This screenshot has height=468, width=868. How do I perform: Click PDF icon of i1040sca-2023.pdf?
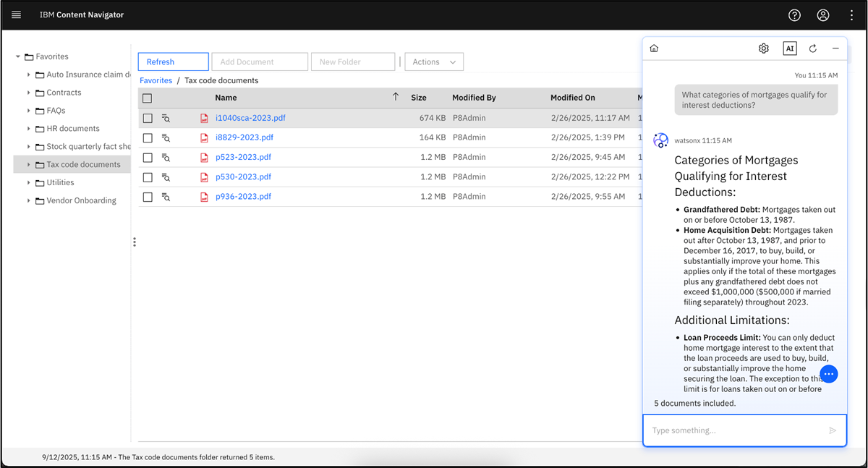click(x=205, y=118)
